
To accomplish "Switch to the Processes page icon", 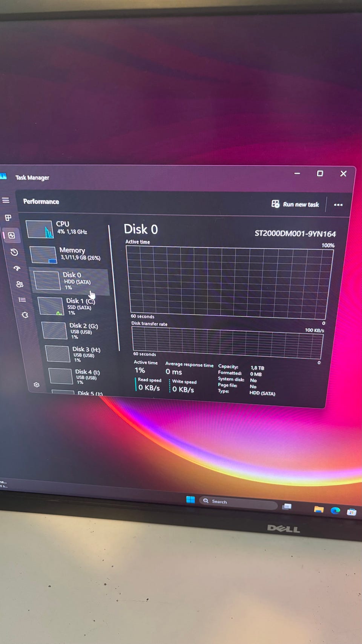I will tap(8, 218).
